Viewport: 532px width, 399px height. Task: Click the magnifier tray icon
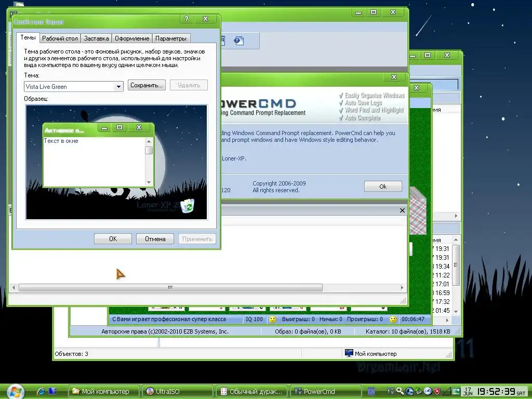tap(400, 391)
